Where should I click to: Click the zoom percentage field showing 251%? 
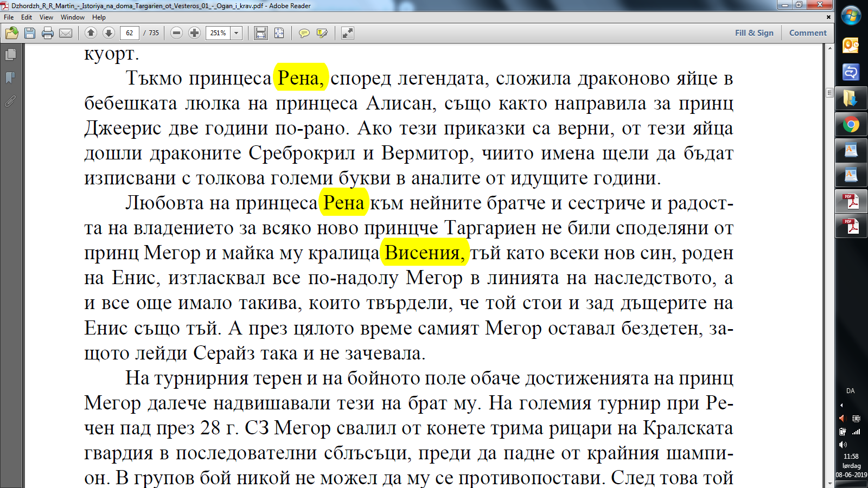point(218,33)
